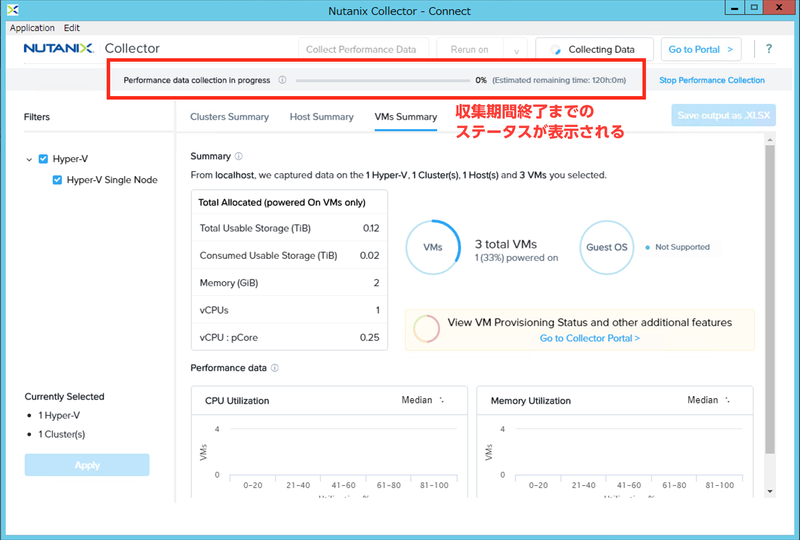Click the circular icon in portal banner
This screenshot has width=800, height=540.
click(x=427, y=329)
